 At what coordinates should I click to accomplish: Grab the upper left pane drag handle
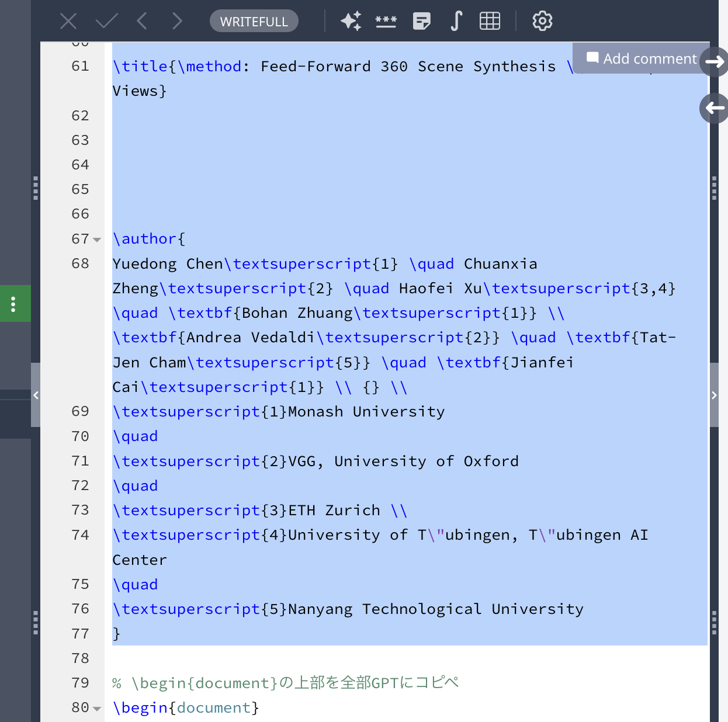pyautogui.click(x=36, y=188)
